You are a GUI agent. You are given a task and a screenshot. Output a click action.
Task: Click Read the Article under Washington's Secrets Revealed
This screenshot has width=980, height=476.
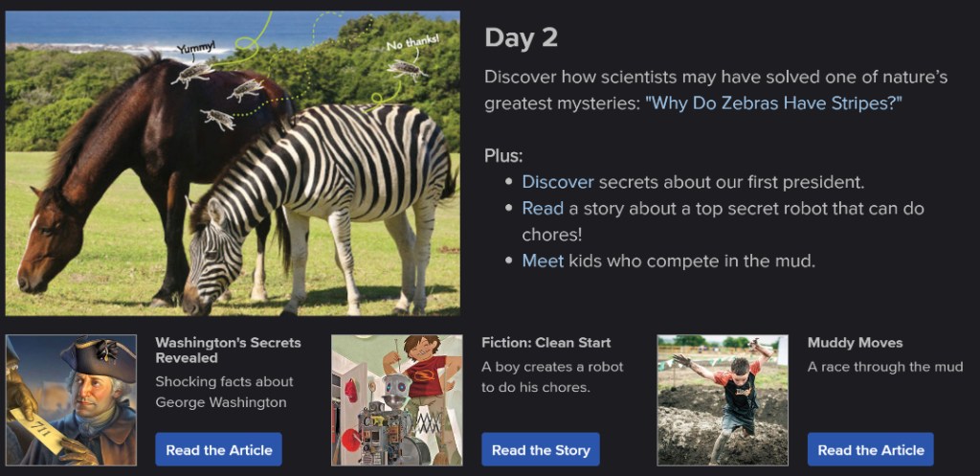click(x=219, y=449)
